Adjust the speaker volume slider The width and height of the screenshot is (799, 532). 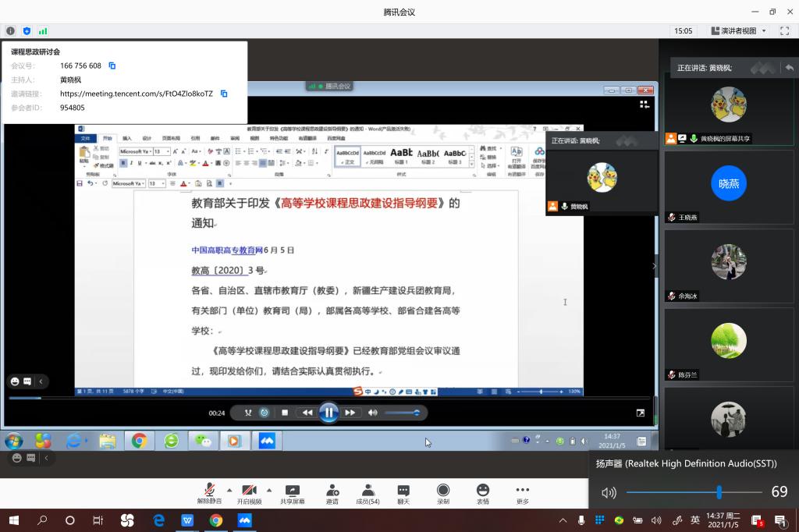point(719,492)
